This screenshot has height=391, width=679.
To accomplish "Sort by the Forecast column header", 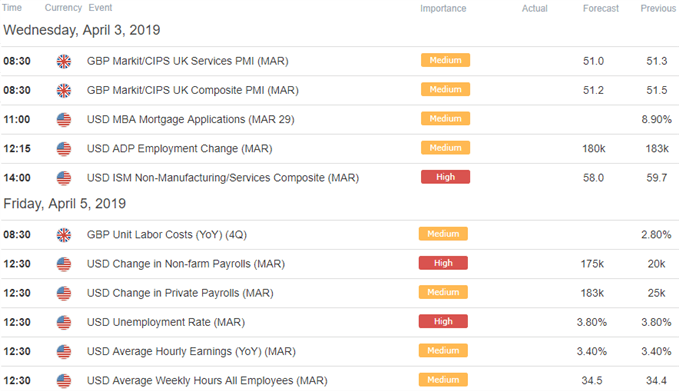I will [x=601, y=8].
